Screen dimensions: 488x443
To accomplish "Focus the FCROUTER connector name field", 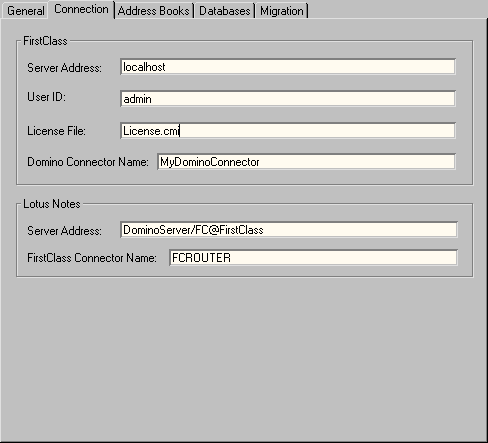I will pos(313,258).
